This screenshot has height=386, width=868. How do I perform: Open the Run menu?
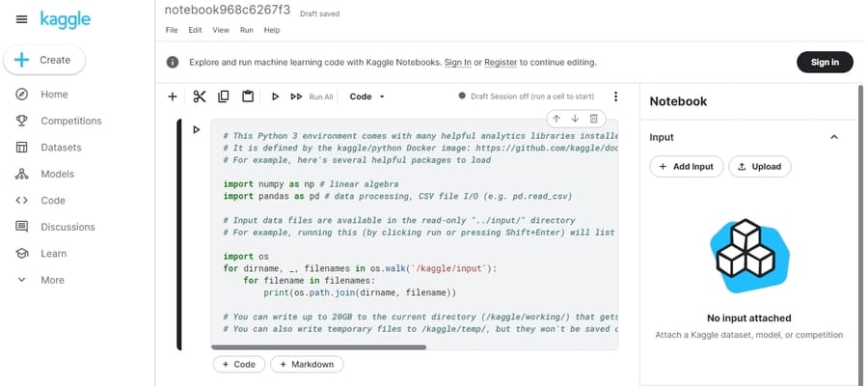coord(246,31)
